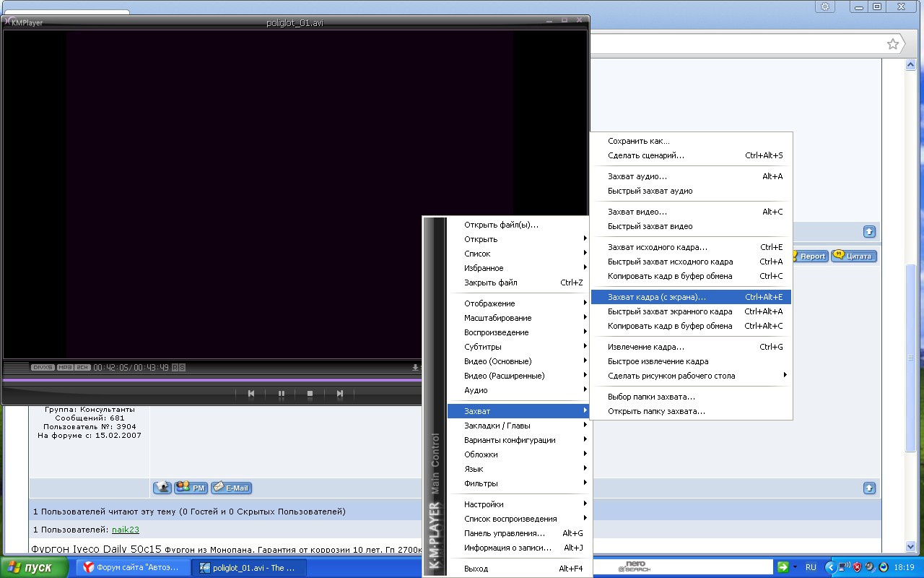
Task: Click the lower go-to-top arrow beside E-Mail row
Action: coord(869,488)
